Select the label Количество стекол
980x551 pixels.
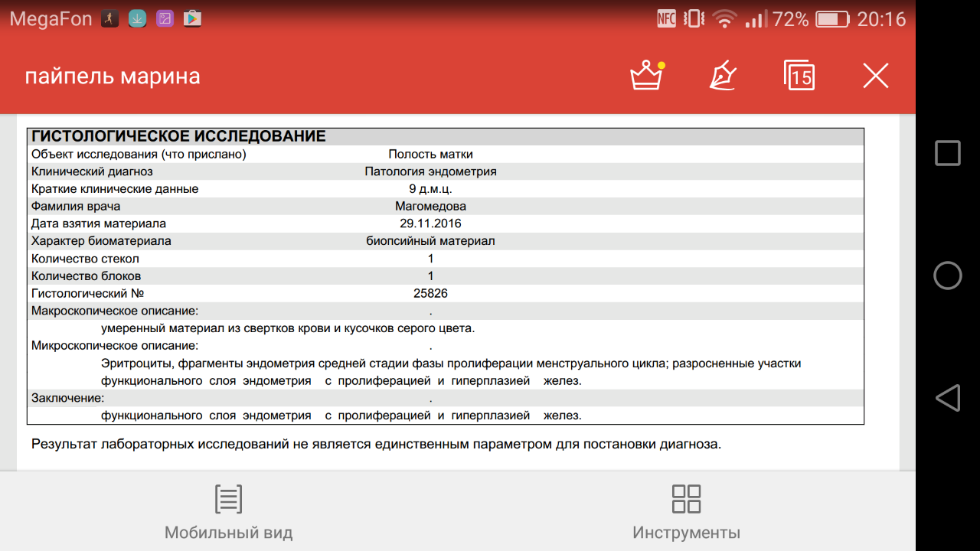point(85,259)
